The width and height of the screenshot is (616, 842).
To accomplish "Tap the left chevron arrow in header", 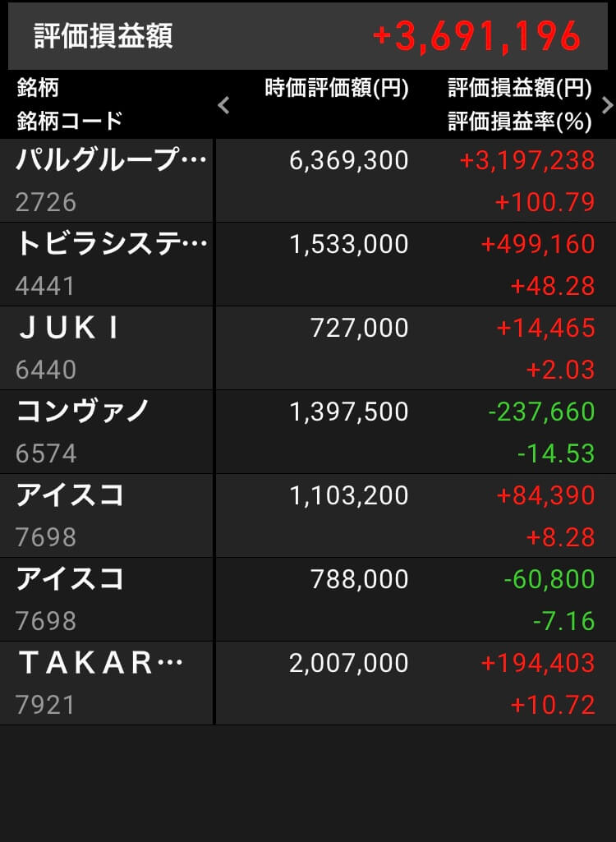I will coord(224,105).
